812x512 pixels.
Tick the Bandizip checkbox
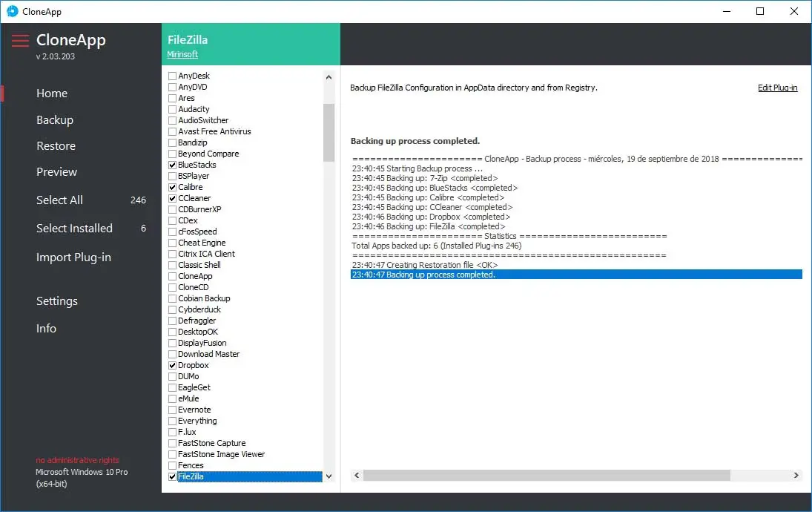coord(173,143)
